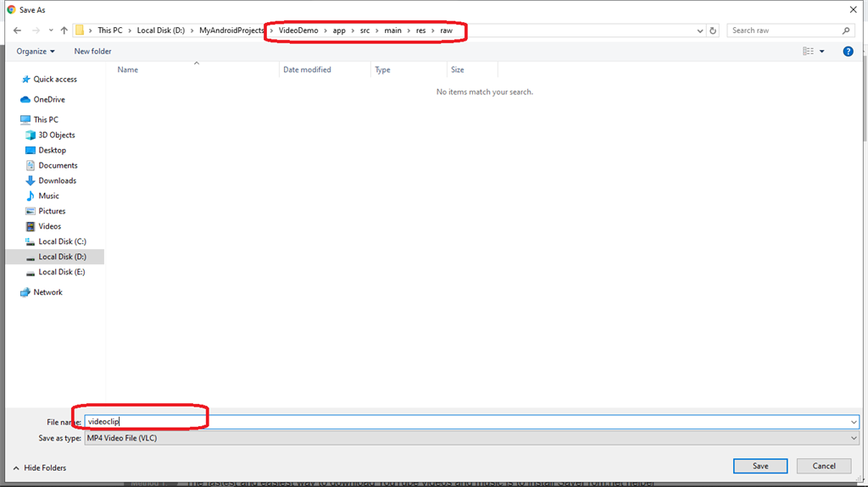Click the search magnifier icon

pos(846,31)
